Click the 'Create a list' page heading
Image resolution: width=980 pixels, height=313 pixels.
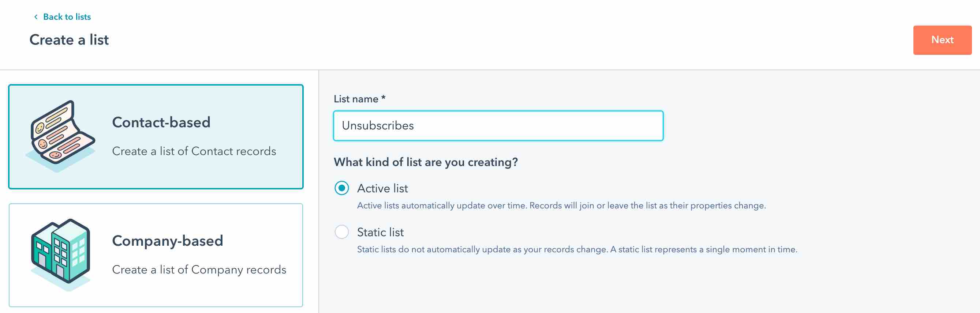[x=69, y=39]
